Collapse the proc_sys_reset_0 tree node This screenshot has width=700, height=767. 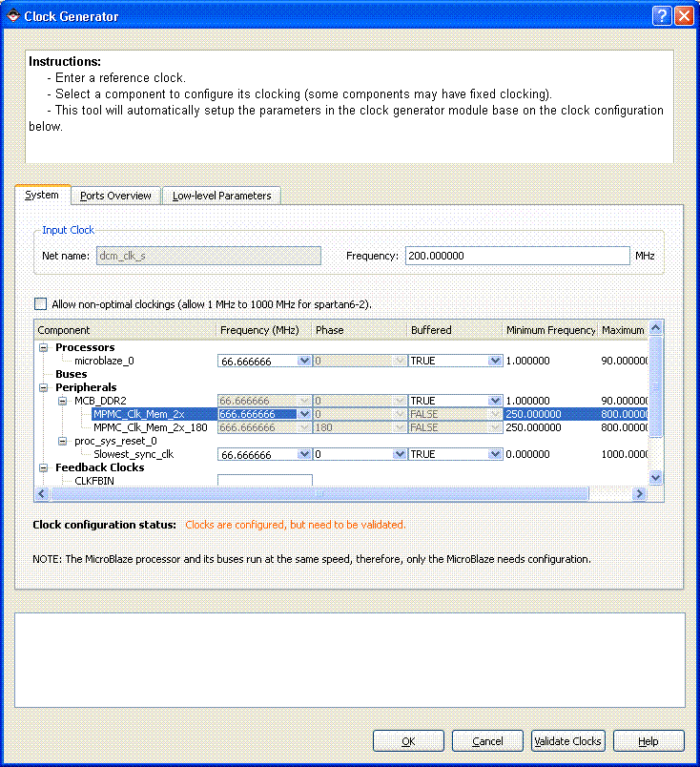click(62, 442)
